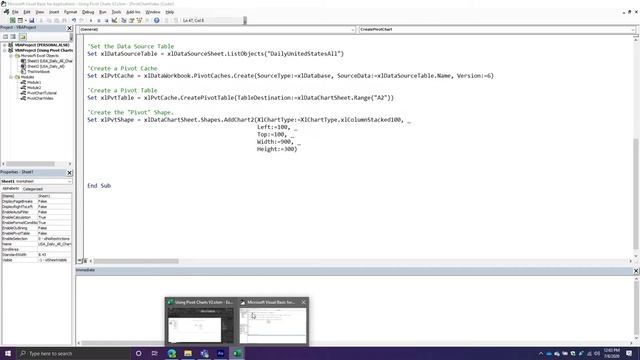Click the code window horizontal scrollbar thumb
This screenshot has height=360, width=640.
[136, 261]
